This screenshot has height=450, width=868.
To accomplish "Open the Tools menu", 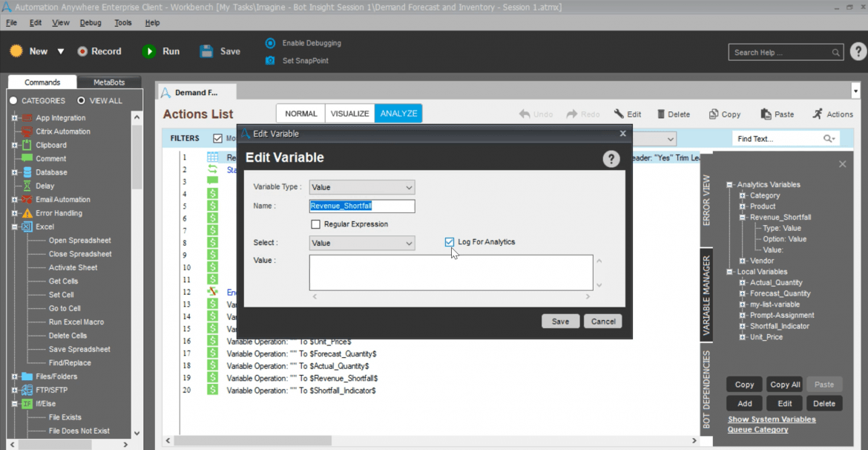I will pos(123,23).
